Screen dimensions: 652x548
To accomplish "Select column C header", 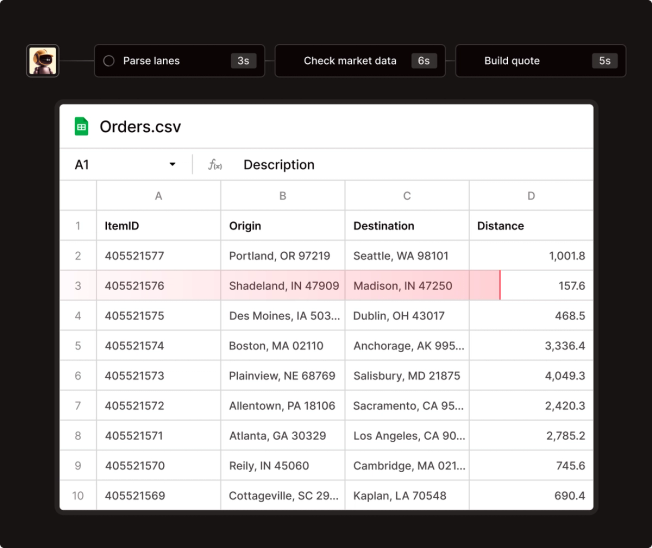I will click(x=407, y=196).
